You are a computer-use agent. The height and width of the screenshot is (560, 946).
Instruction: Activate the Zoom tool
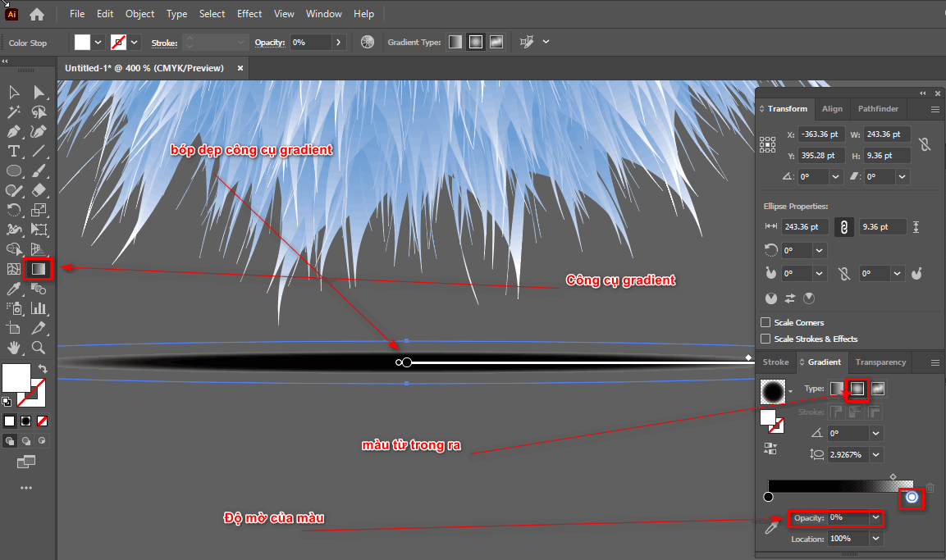(x=39, y=348)
